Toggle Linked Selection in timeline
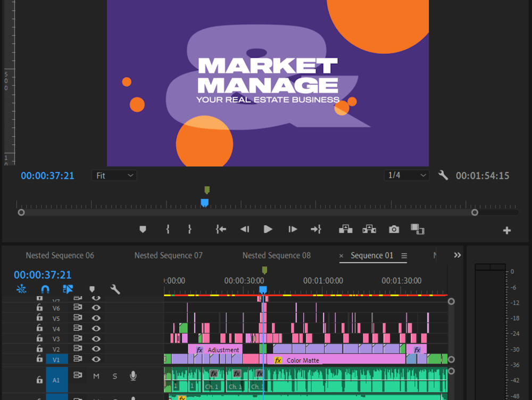Screen dimensions: 532x400 (x=68, y=289)
